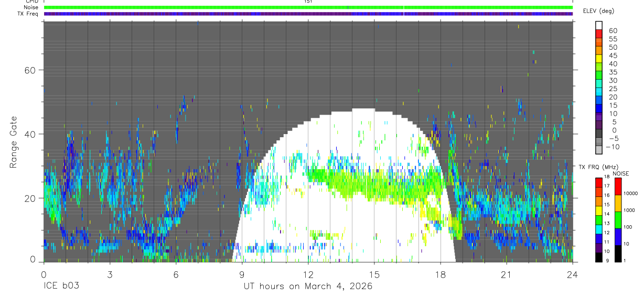Click ELEV colorbar label '45'
The image size is (644, 297).
tap(613, 56)
